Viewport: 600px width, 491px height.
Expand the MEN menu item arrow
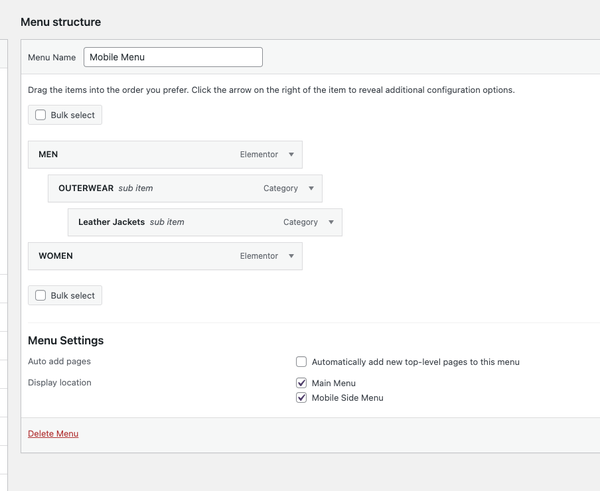coord(291,155)
